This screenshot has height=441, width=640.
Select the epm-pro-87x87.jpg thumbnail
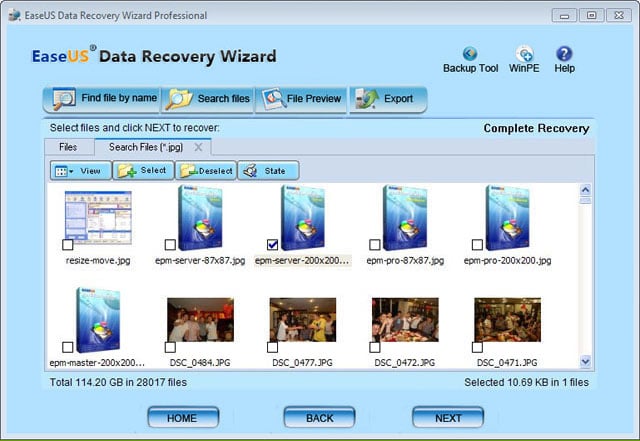[x=405, y=218]
